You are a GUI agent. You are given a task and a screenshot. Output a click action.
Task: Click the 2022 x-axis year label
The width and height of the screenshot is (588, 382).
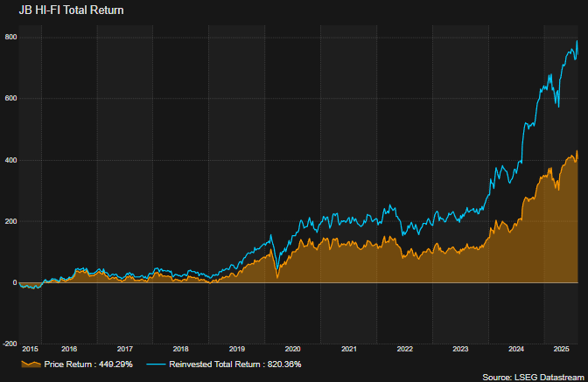coord(404,348)
